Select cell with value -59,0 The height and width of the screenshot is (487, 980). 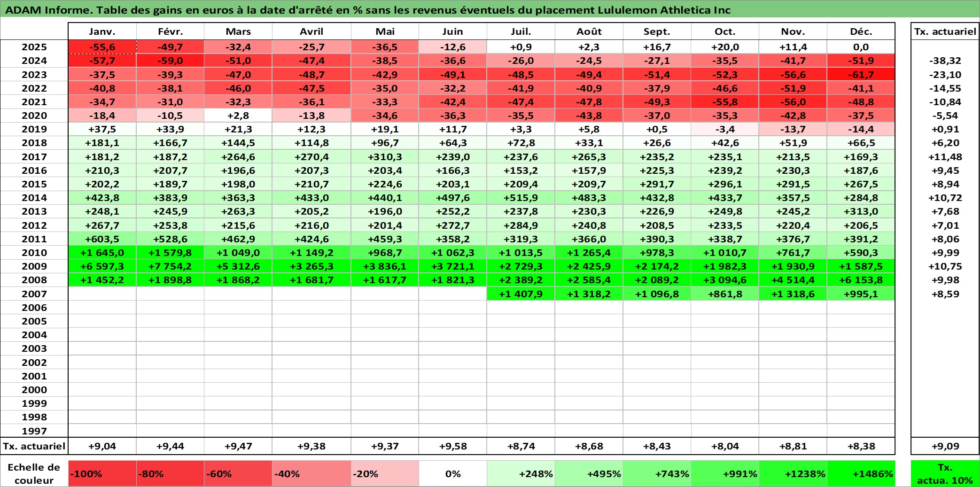click(170, 61)
